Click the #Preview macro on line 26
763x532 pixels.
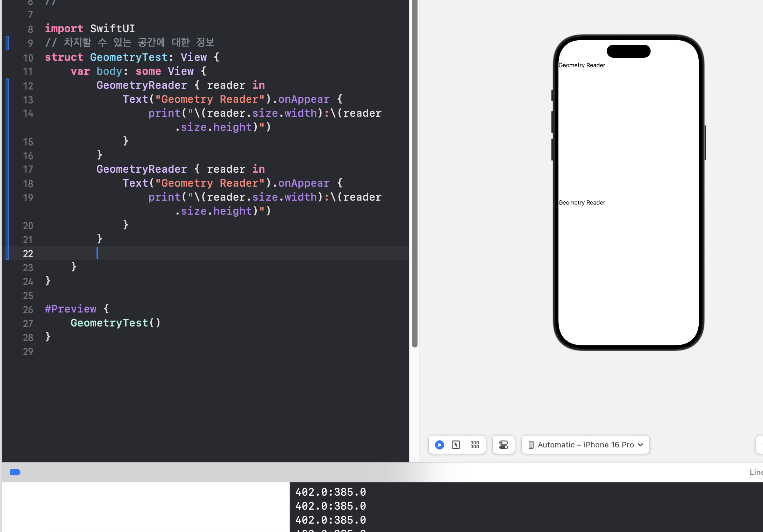71,309
